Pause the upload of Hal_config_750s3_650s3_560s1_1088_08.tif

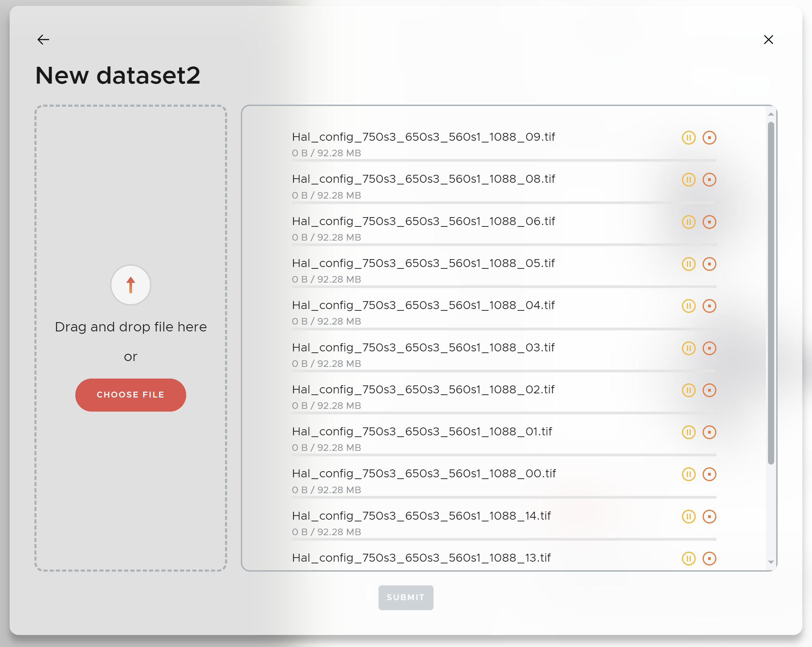pos(689,180)
